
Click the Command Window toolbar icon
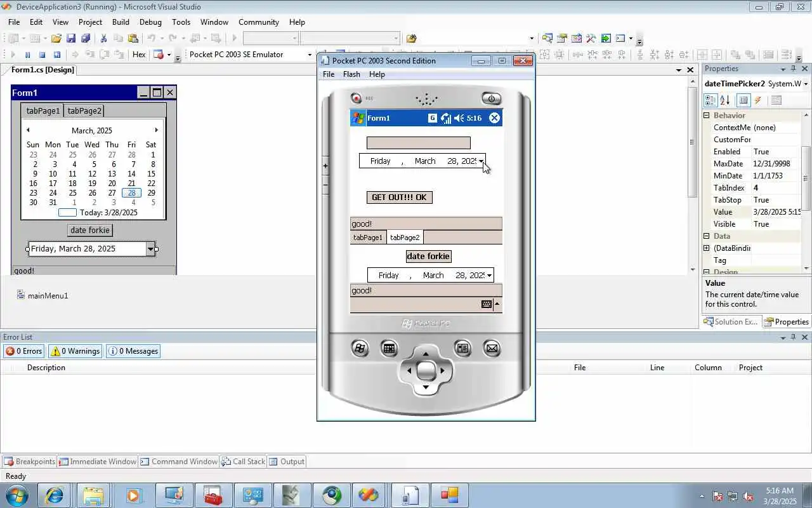tap(620, 39)
